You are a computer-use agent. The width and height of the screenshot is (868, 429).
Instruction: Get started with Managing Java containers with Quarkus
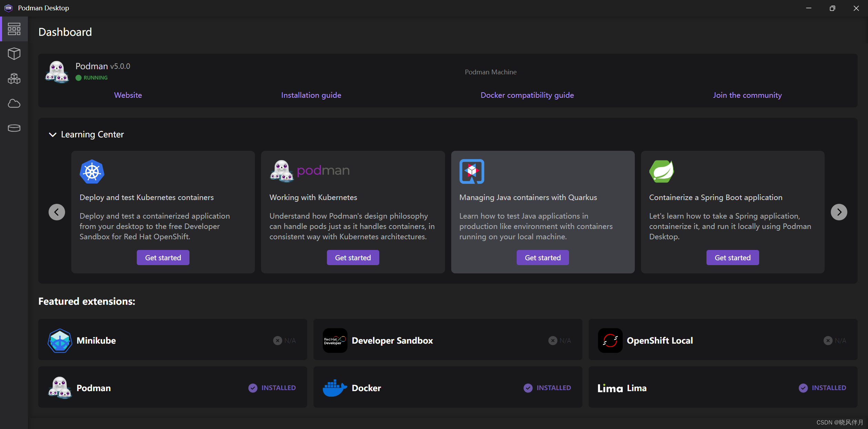(x=542, y=258)
